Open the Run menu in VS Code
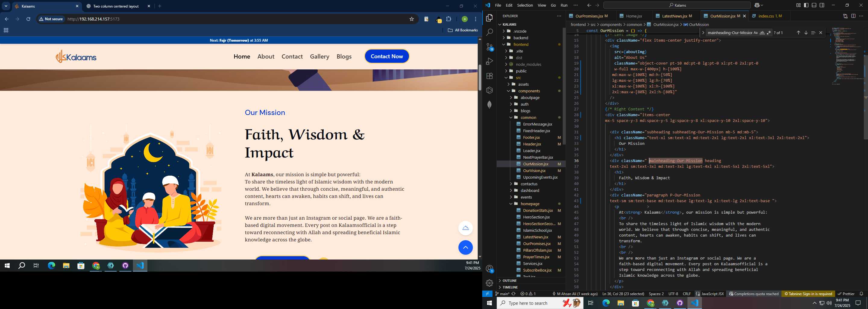 pyautogui.click(x=564, y=5)
